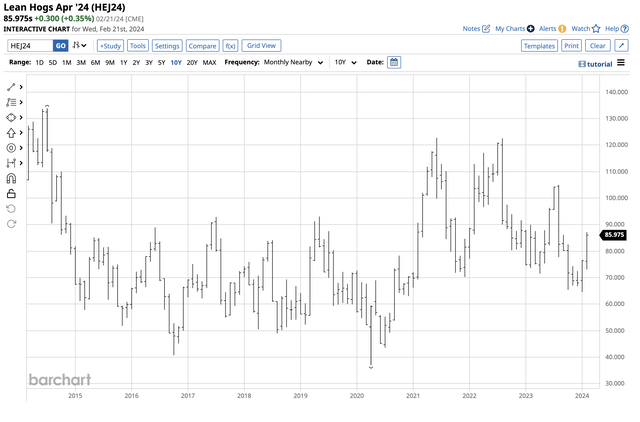Viewport: 640px width, 422px height.
Task: Open chart Settings
Action: tap(167, 46)
